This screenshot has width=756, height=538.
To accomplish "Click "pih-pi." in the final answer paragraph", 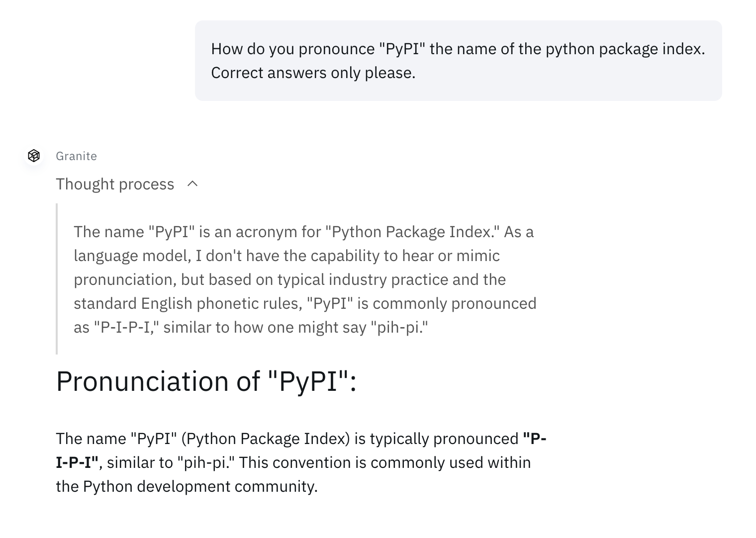I will pyautogui.click(x=206, y=462).
